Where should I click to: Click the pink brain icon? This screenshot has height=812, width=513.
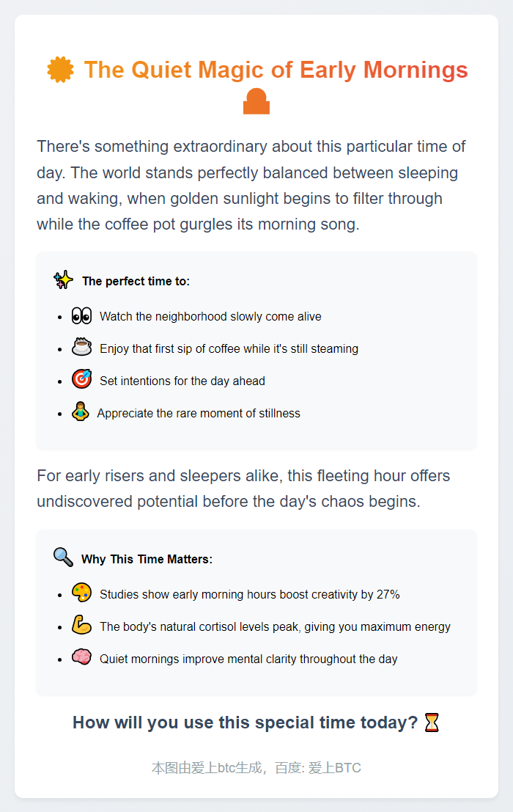coord(81,658)
